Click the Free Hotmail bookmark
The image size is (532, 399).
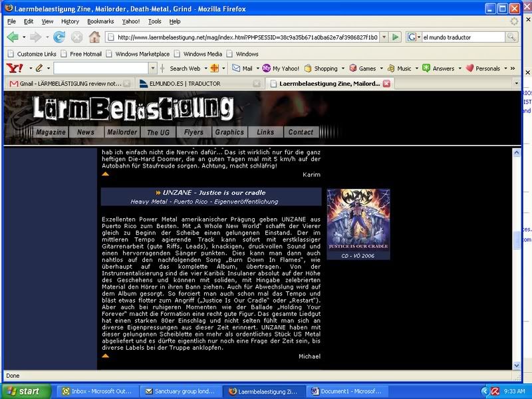click(x=81, y=54)
